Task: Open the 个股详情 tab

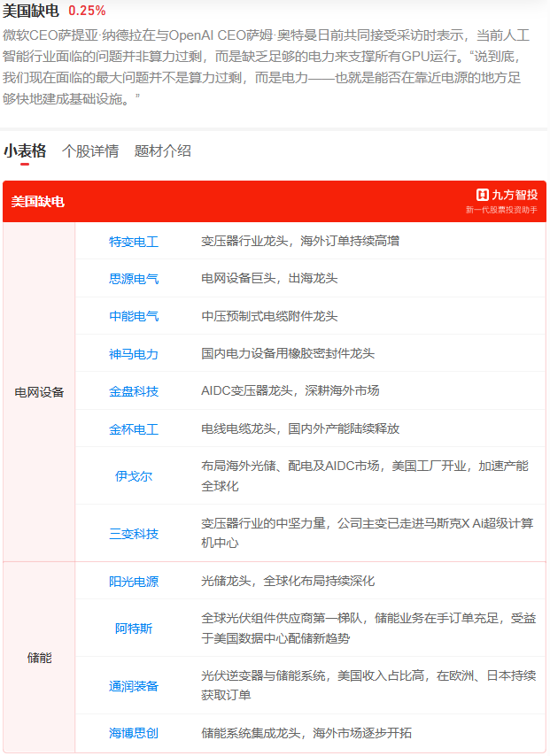Action: (90, 150)
